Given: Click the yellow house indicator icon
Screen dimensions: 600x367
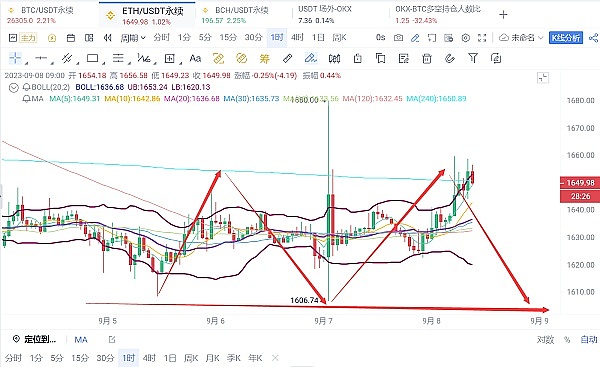Looking at the screenshot, I should (x=52, y=38).
